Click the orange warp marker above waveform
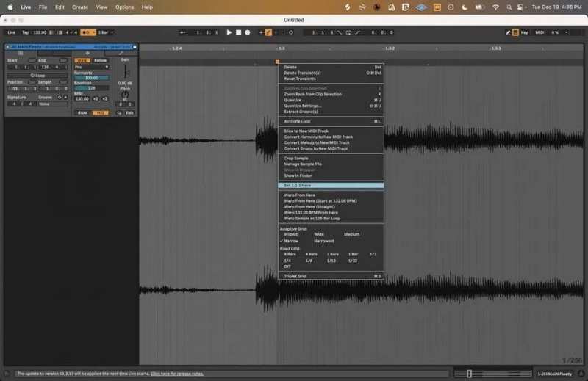Viewport: 588px width, 381px height. point(277,62)
